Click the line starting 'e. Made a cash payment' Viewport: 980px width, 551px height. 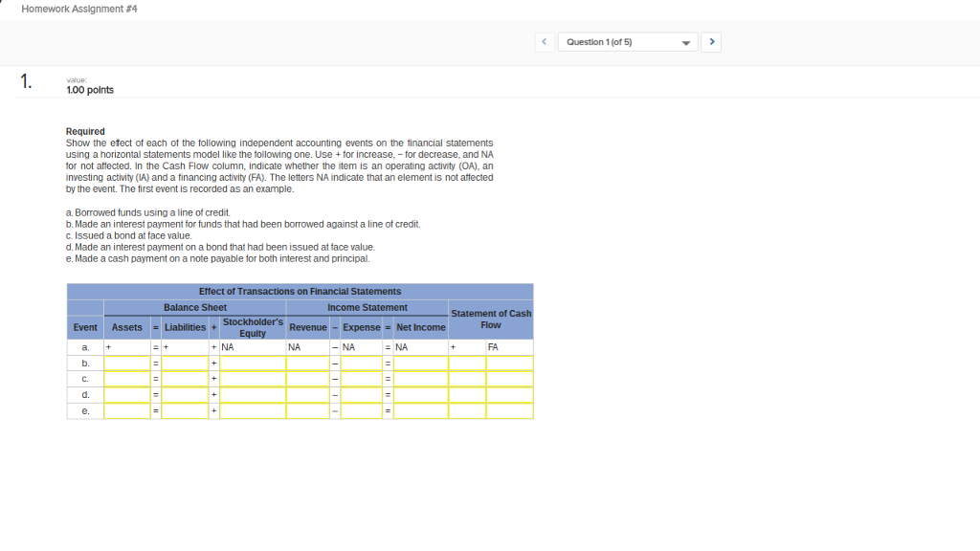[x=217, y=258]
